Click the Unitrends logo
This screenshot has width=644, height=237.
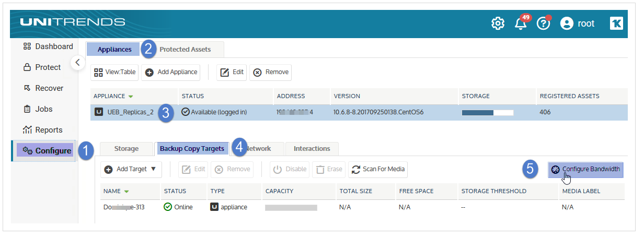pyautogui.click(x=73, y=22)
